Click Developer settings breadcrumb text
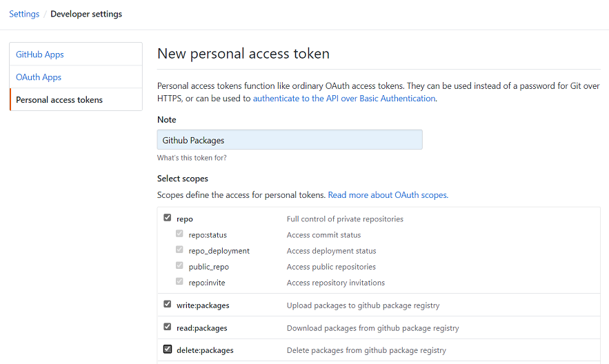 point(86,14)
